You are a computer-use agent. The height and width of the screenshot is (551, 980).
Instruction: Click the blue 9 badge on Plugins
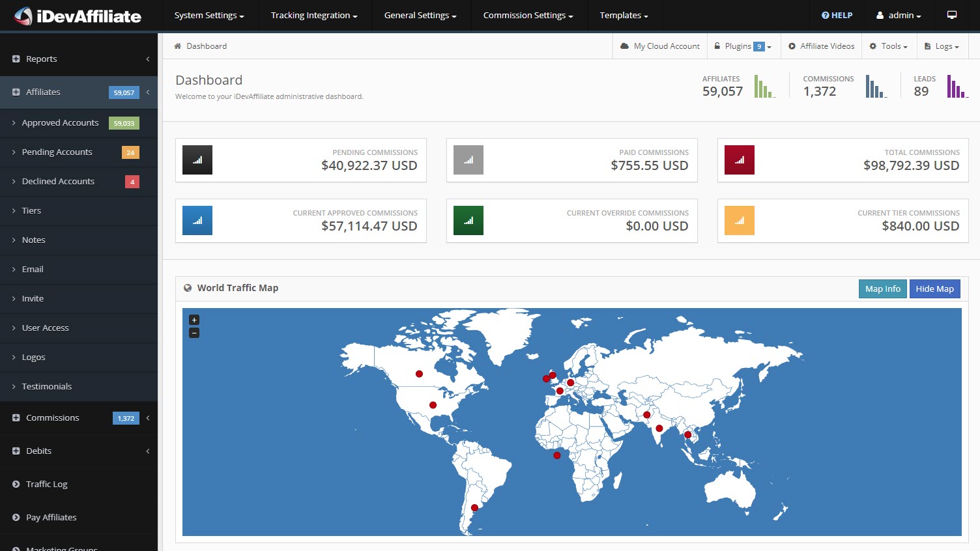[759, 46]
